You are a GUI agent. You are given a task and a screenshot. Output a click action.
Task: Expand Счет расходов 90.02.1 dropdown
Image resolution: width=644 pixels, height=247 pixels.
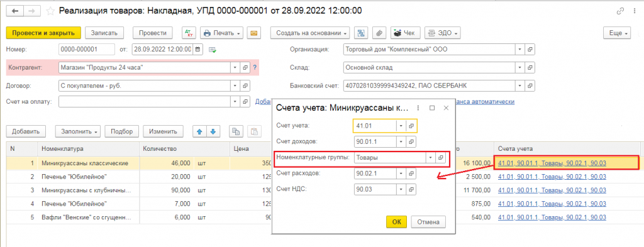pyautogui.click(x=401, y=173)
